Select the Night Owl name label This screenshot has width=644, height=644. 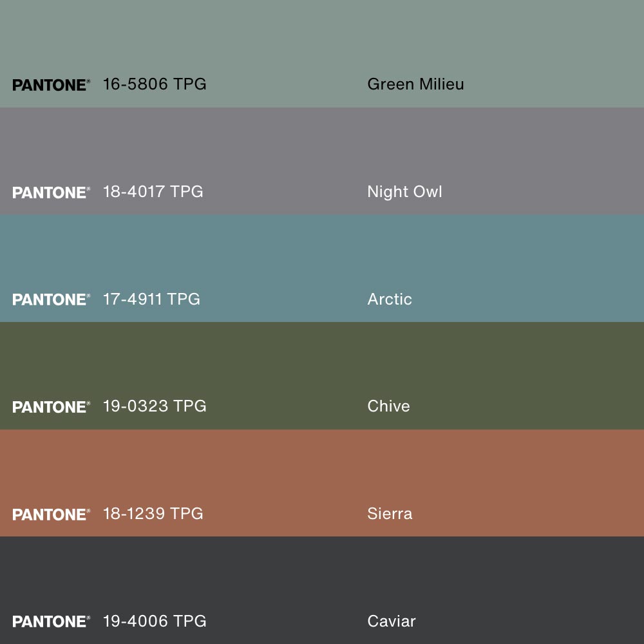click(x=404, y=192)
